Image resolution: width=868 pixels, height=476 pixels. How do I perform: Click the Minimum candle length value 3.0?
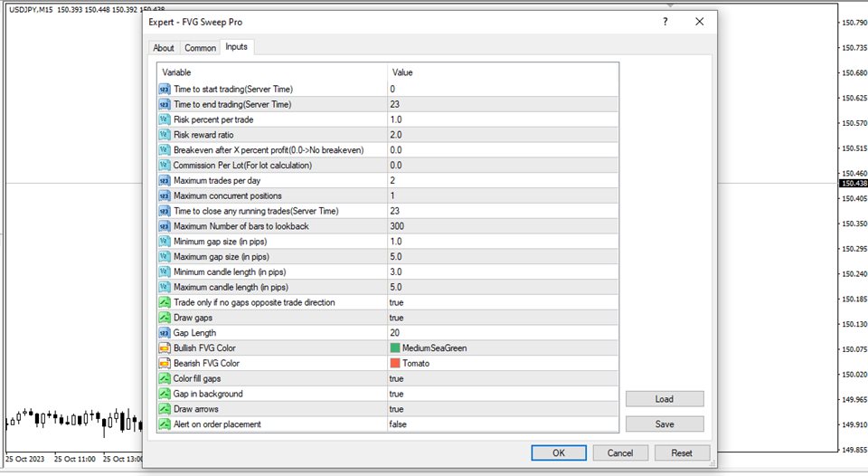pos(396,272)
